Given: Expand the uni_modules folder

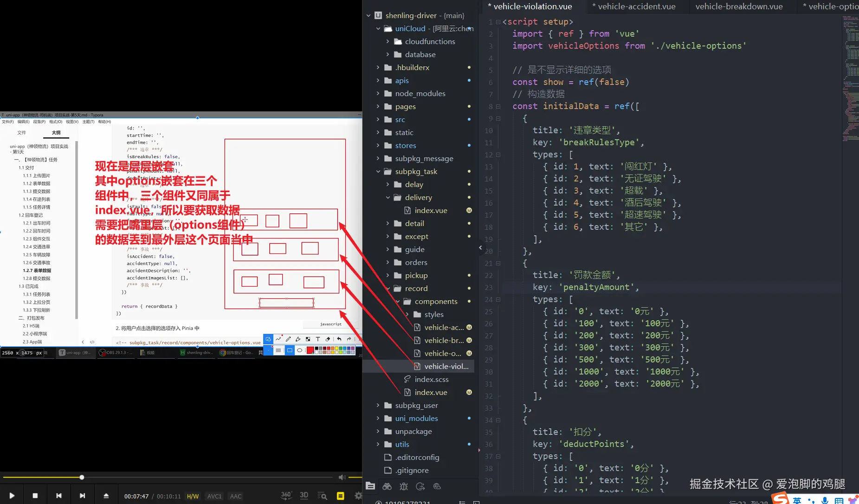Looking at the screenshot, I should 378,418.
